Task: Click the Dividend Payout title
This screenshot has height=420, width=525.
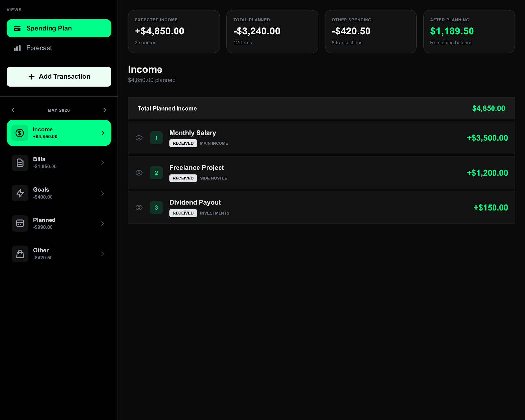Action: [x=195, y=202]
